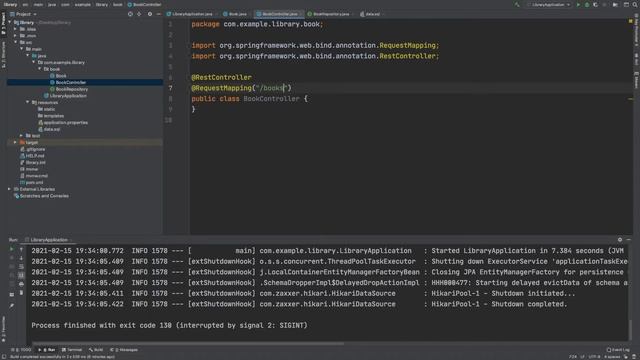Rerun application from Run panel green arrow
The height and width of the screenshot is (360, 640).
11,249
